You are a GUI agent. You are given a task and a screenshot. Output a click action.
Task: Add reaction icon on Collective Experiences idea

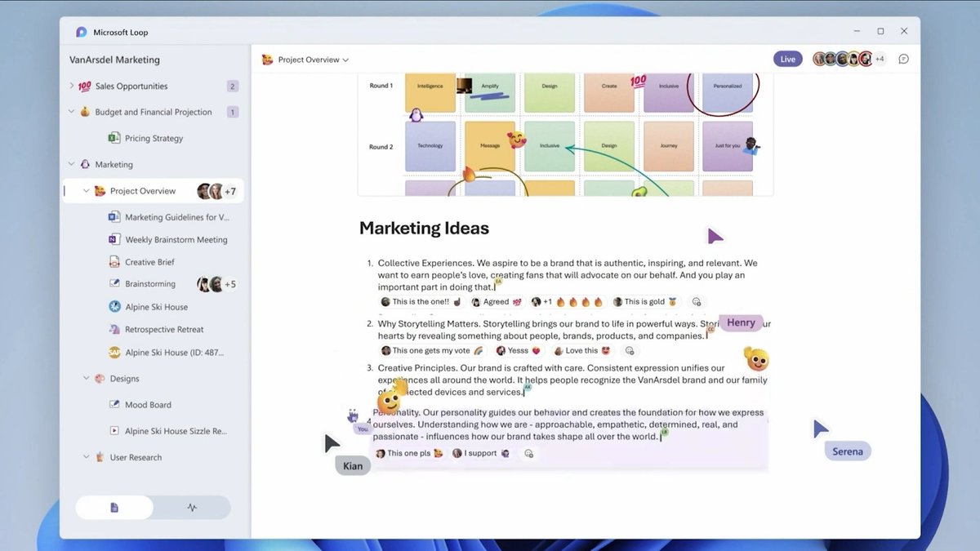(x=697, y=302)
